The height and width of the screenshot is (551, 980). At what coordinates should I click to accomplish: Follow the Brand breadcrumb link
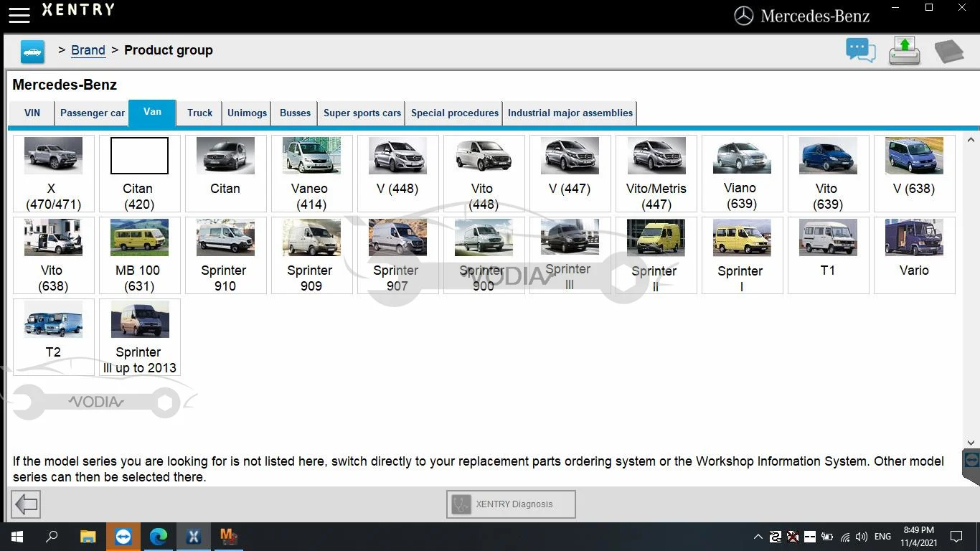tap(88, 50)
